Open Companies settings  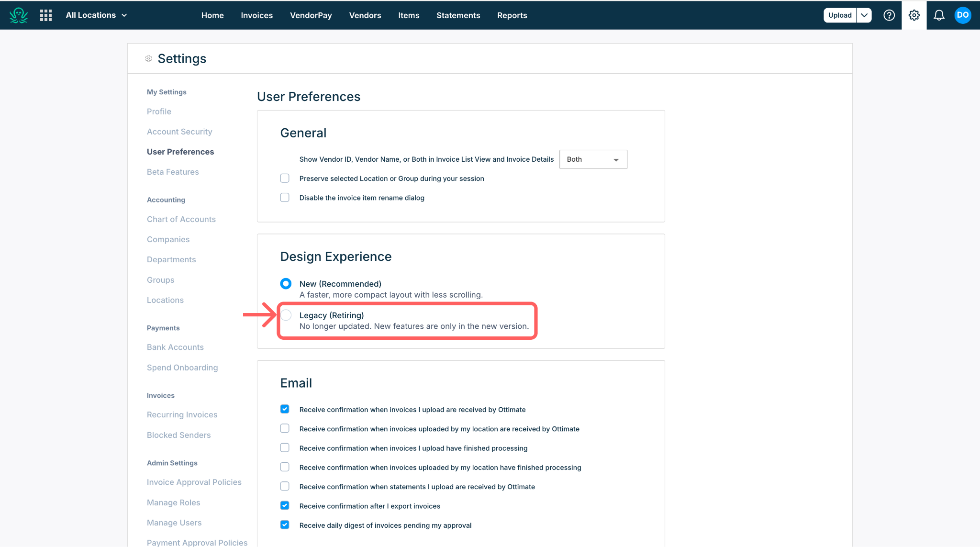pos(168,239)
